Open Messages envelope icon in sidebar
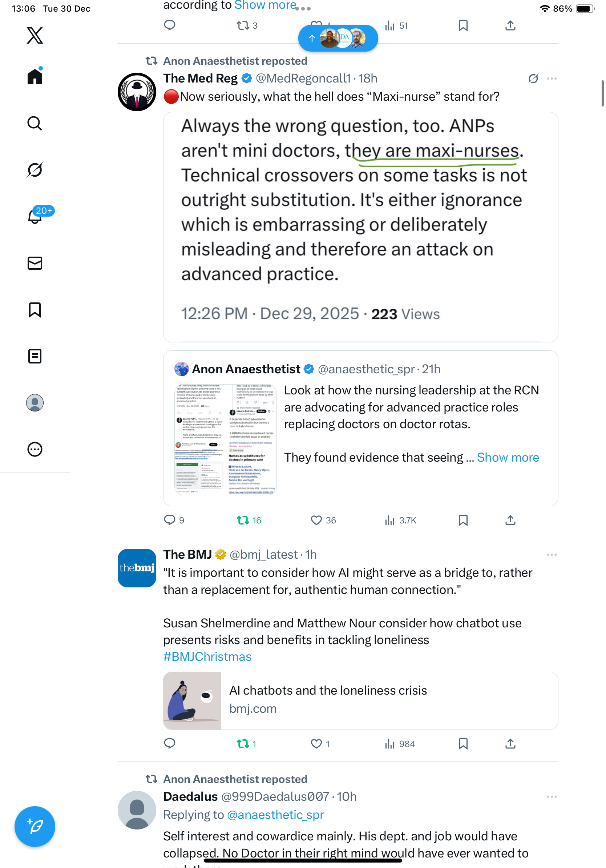The height and width of the screenshot is (868, 606). pyautogui.click(x=35, y=263)
